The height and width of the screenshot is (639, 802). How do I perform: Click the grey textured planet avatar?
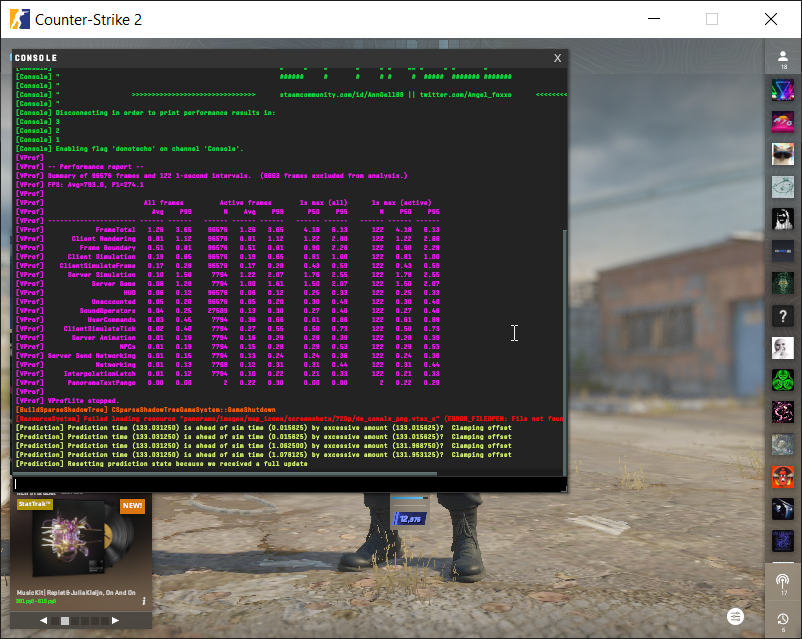point(783,445)
